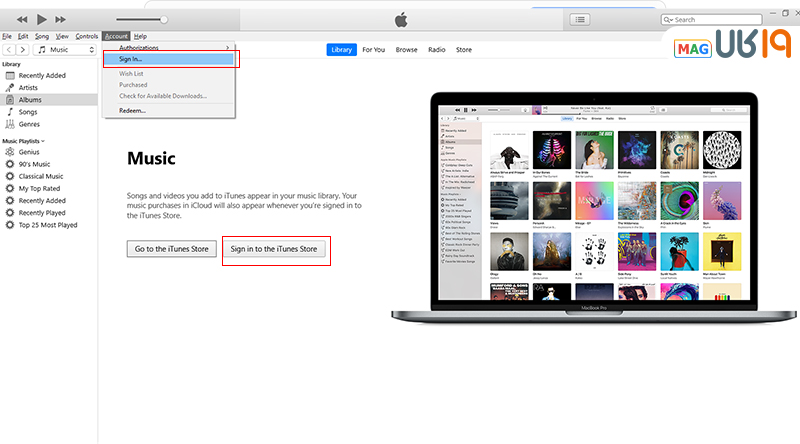Select the Artists microphone icon
Viewport: 800px width, 444px height.
10,88
